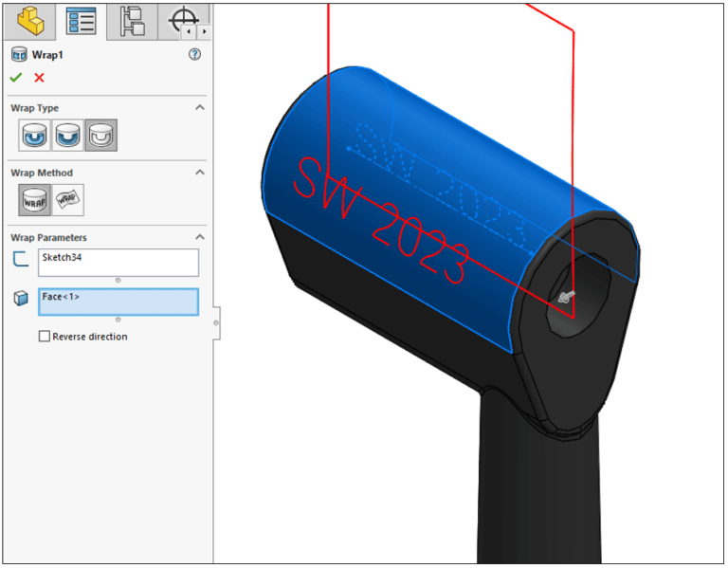Open the ConfigurationManager tab
The image size is (728, 568).
tap(133, 22)
